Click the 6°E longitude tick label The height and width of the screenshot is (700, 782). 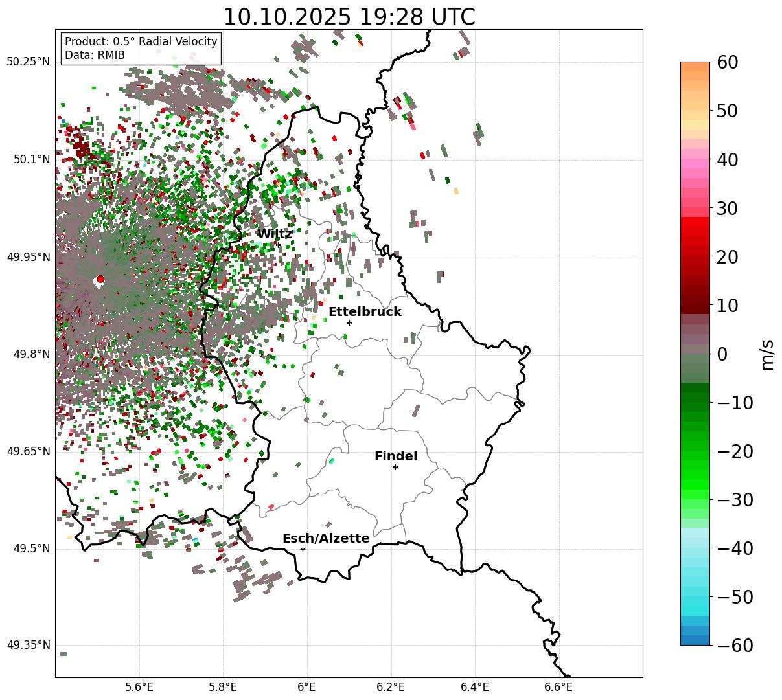pyautogui.click(x=307, y=687)
